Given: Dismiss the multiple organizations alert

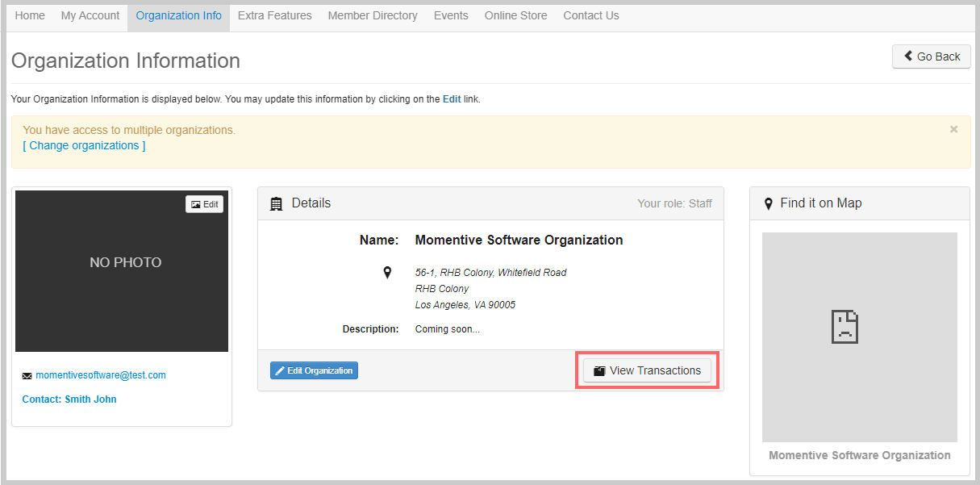Looking at the screenshot, I should point(954,129).
